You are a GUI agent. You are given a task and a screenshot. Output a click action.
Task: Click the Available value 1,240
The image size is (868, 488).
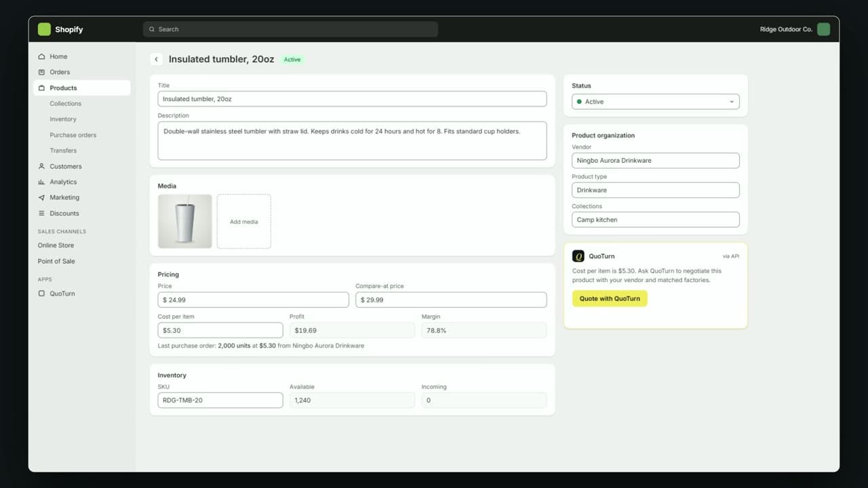click(x=352, y=401)
